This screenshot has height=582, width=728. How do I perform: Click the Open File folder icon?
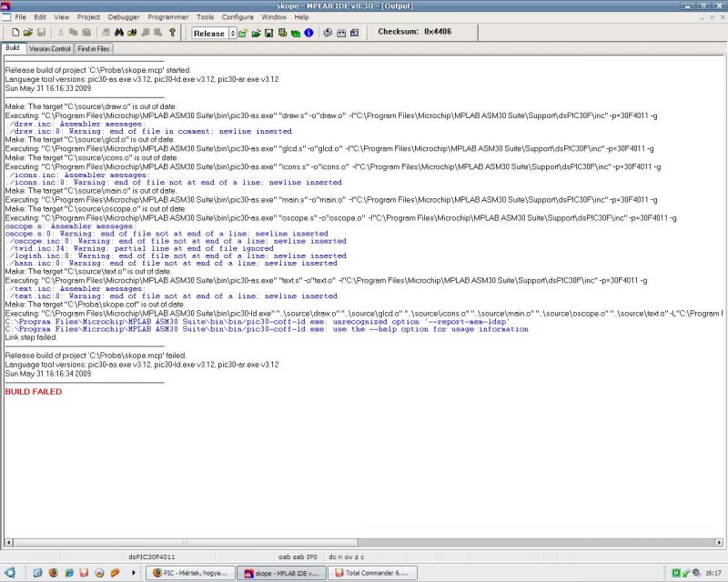click(28, 33)
